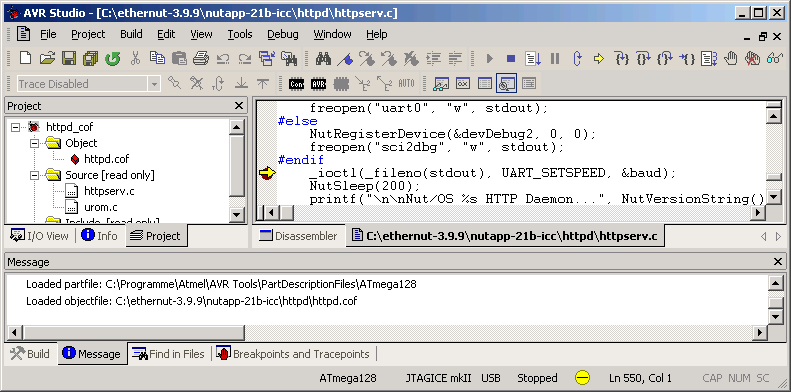
Task: Find text with the binoculars icon
Action: (323, 59)
